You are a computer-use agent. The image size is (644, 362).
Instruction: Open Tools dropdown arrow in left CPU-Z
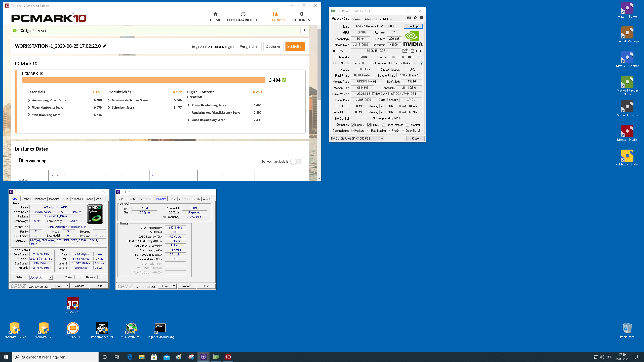(x=67, y=286)
